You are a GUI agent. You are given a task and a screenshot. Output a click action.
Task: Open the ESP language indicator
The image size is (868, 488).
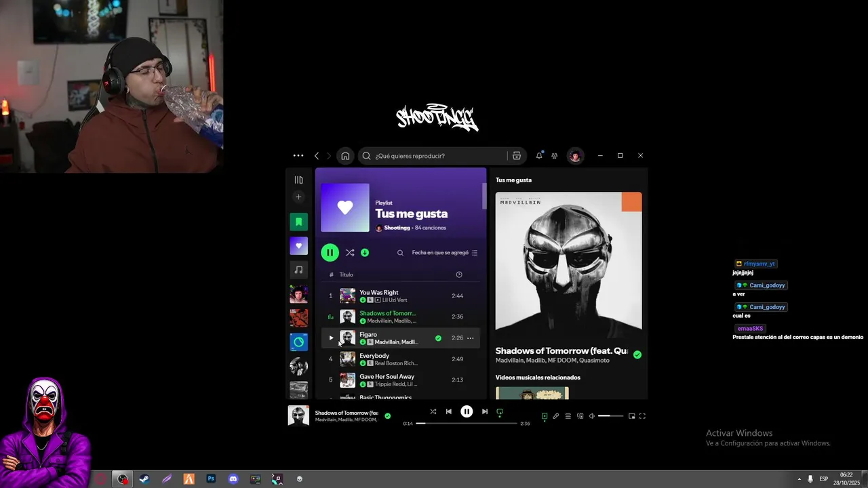click(x=823, y=479)
